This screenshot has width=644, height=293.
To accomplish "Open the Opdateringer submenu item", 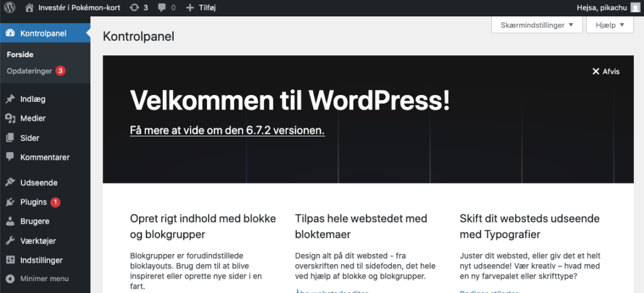I will click(36, 71).
